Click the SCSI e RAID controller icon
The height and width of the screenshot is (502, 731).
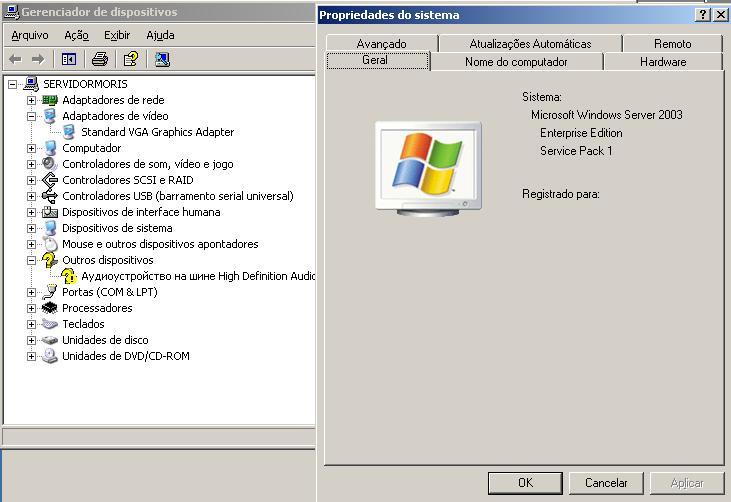pos(49,180)
